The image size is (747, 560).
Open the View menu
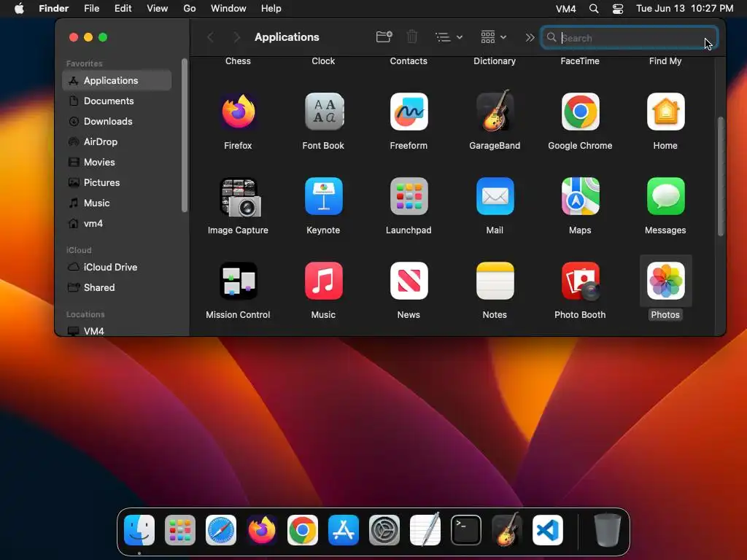point(158,9)
